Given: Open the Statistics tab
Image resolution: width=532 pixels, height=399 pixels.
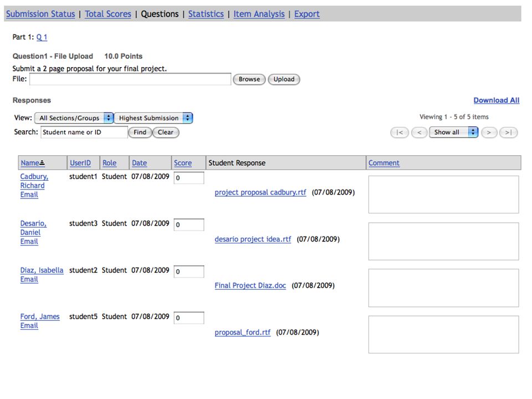Looking at the screenshot, I should (x=206, y=14).
